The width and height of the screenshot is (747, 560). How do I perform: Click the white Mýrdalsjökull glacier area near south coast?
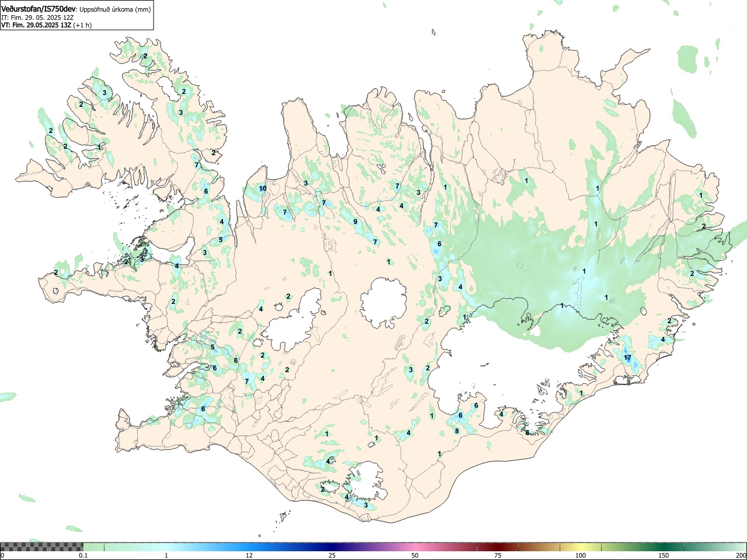366,482
